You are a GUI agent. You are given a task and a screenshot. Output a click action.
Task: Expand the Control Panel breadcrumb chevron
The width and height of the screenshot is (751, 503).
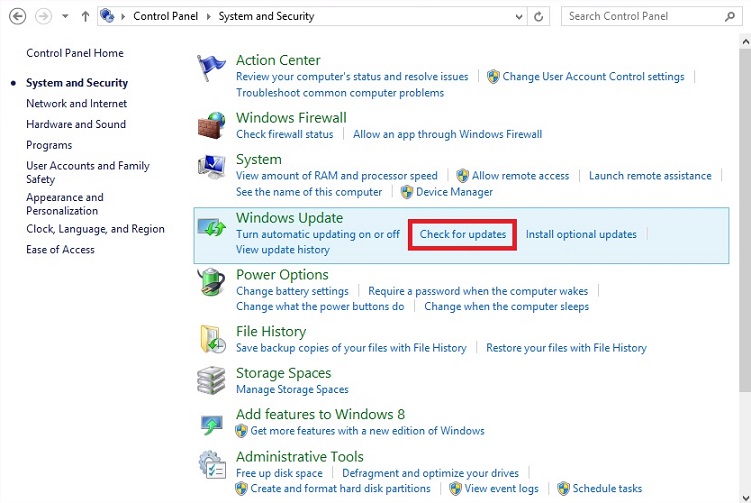123,16
